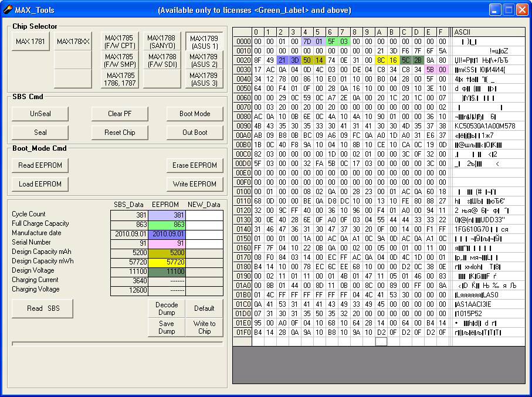Viewport: 532px width, 397px height.
Task: Enter Boot Mode via button
Action: coord(195,114)
